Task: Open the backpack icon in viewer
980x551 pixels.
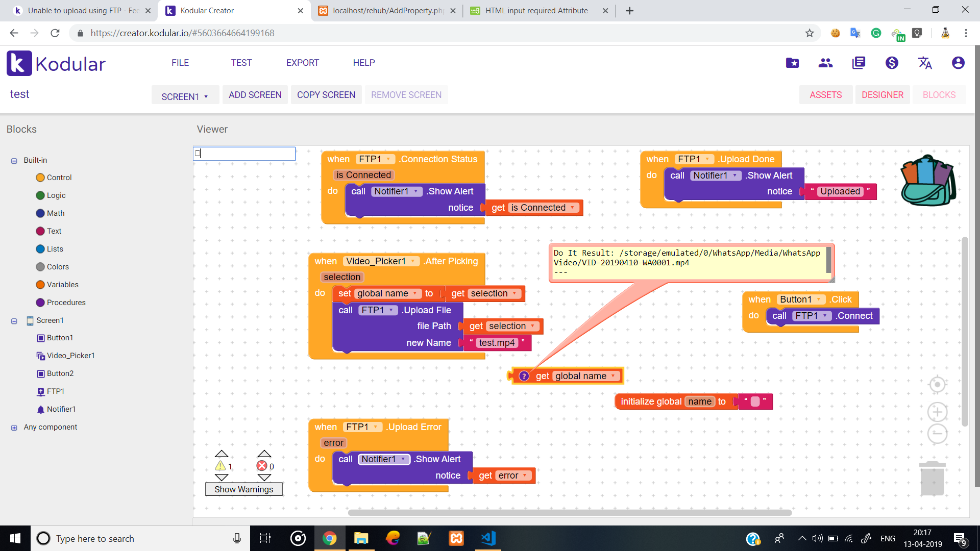Action: [928, 181]
